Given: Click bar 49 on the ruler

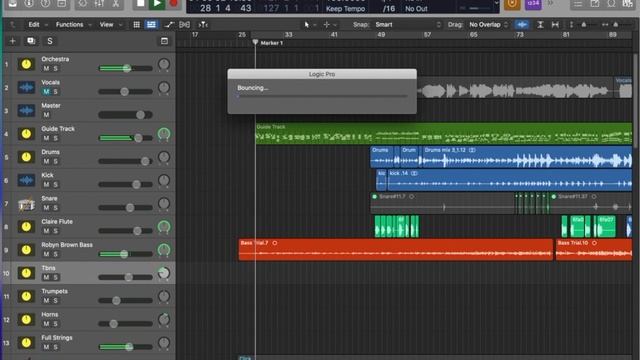Looking at the screenshot, I should tap(381, 35).
